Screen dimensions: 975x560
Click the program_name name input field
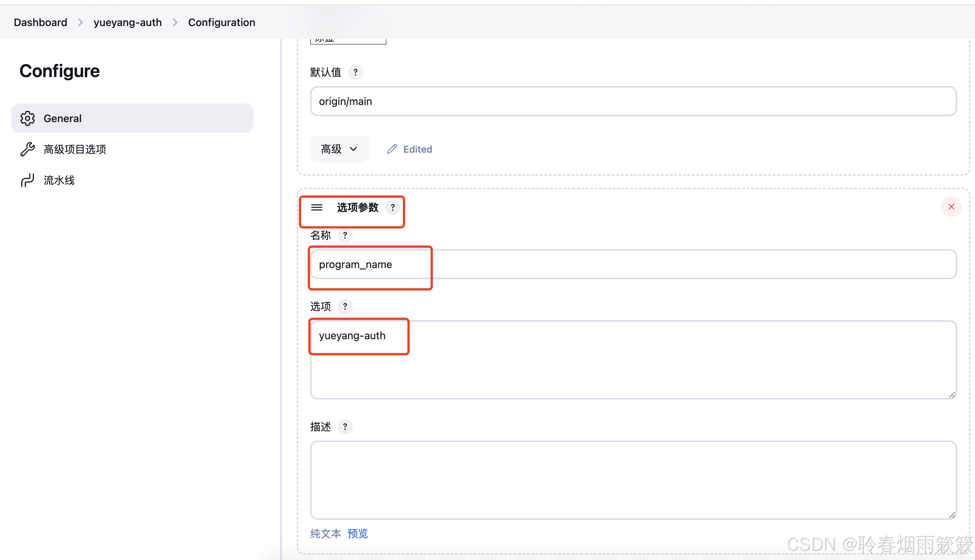[633, 264]
